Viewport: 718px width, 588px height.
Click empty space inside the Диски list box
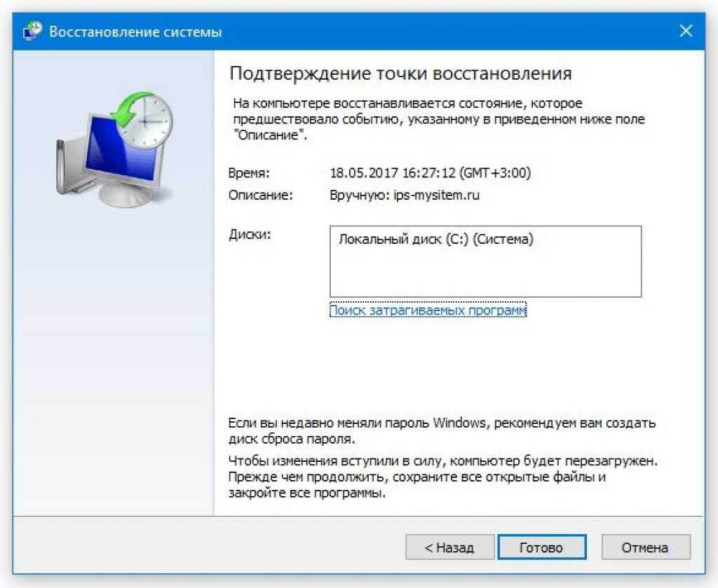click(x=485, y=275)
